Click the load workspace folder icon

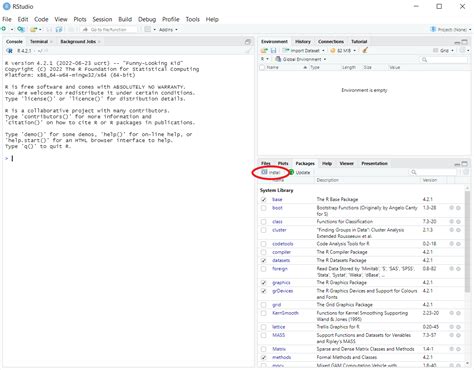click(264, 50)
